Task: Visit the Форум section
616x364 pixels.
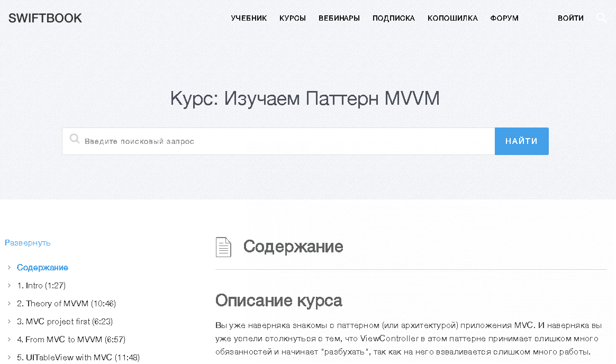Action: tap(504, 18)
